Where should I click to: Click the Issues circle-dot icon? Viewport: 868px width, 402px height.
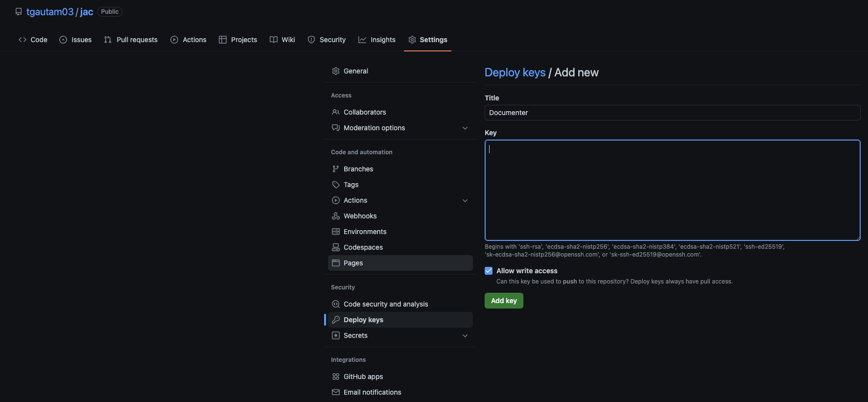(63, 40)
